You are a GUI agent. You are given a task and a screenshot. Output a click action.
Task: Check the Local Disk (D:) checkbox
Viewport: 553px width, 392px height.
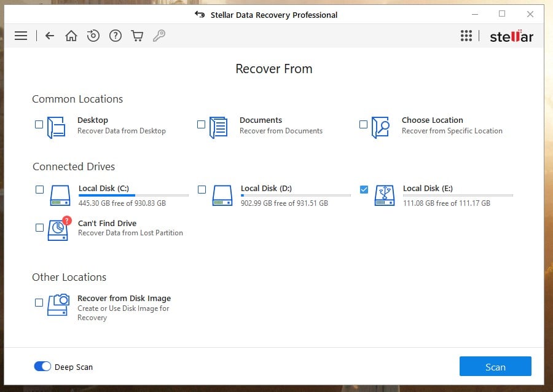tap(202, 190)
